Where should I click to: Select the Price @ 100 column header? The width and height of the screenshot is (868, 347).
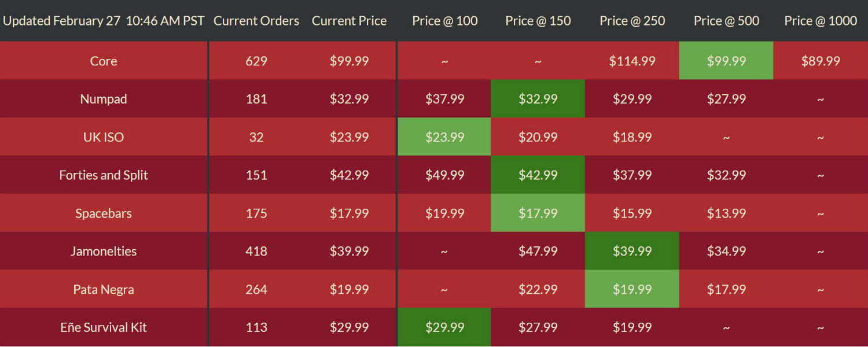[x=445, y=21]
